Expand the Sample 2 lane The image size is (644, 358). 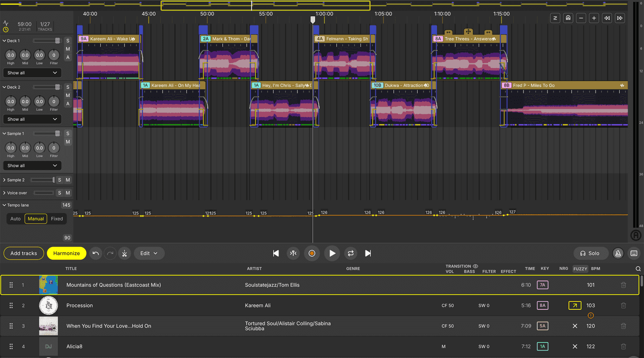4,180
